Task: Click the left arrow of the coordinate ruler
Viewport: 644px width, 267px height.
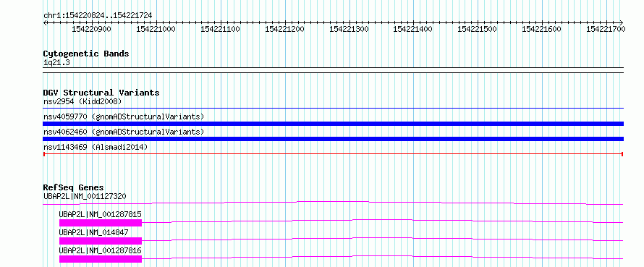Action: click(x=45, y=22)
